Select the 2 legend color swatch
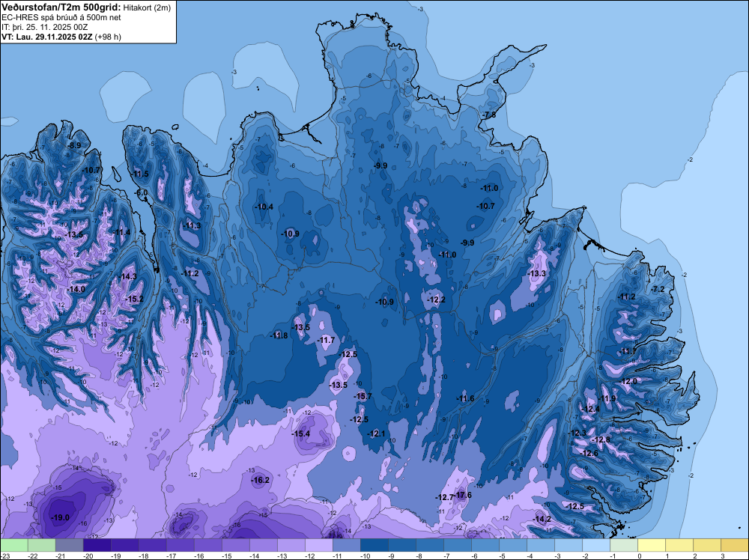The height and width of the screenshot is (560, 749). tap(707, 545)
